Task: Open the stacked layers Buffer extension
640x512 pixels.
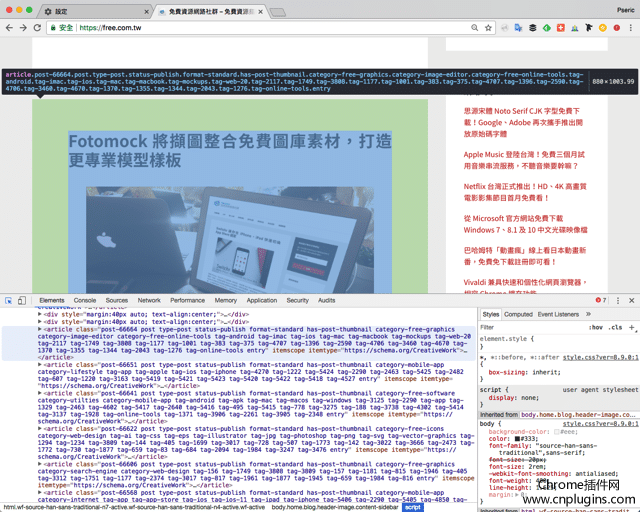Action: click(533, 27)
